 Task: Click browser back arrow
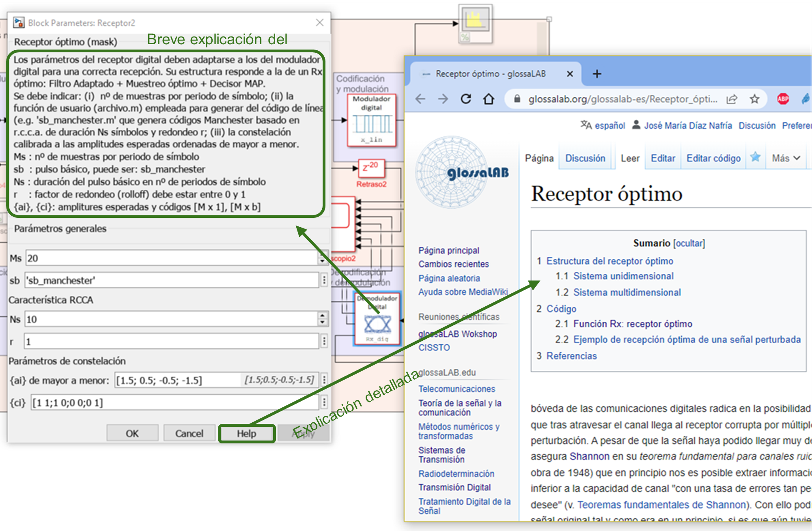click(420, 99)
